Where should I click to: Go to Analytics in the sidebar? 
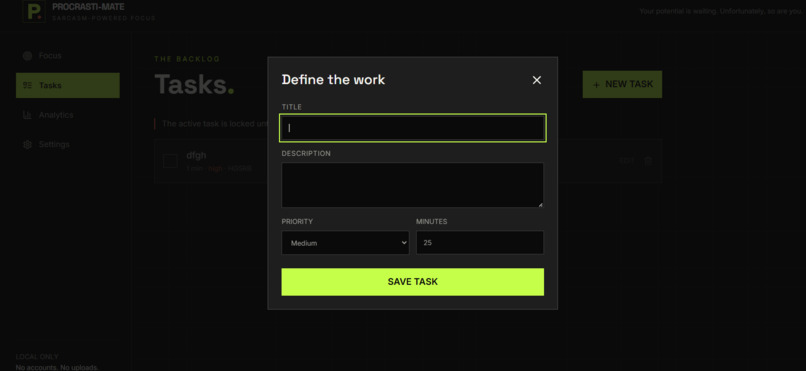68,115
